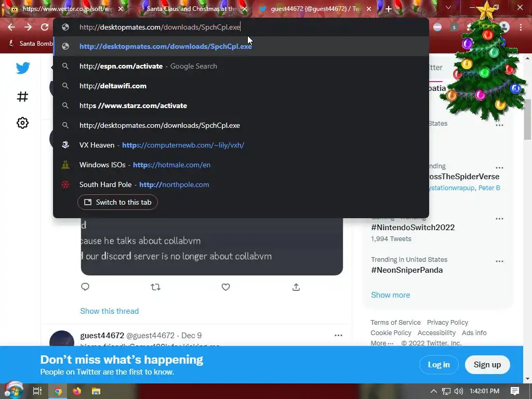Open options for #NeonSniperPanda trend
Screen dimensions: 532x399
(x=499, y=261)
